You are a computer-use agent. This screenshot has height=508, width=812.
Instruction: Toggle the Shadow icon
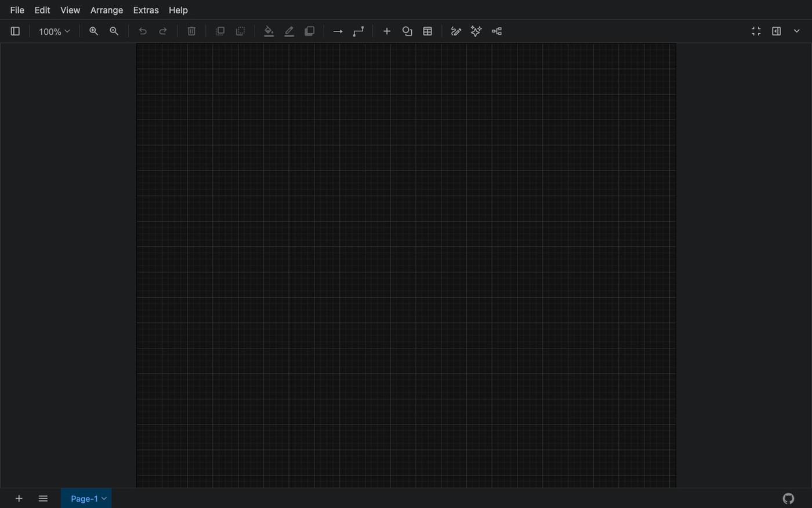pos(310,31)
